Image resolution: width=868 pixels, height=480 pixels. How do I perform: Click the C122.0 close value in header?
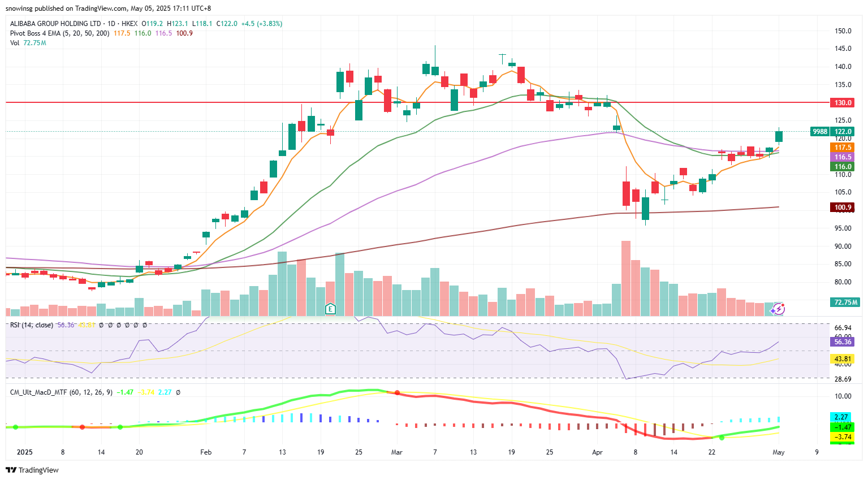point(226,24)
